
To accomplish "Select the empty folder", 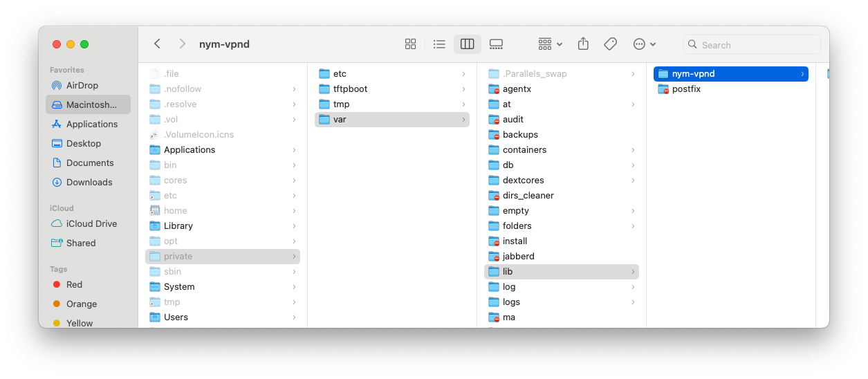I will coord(562,210).
